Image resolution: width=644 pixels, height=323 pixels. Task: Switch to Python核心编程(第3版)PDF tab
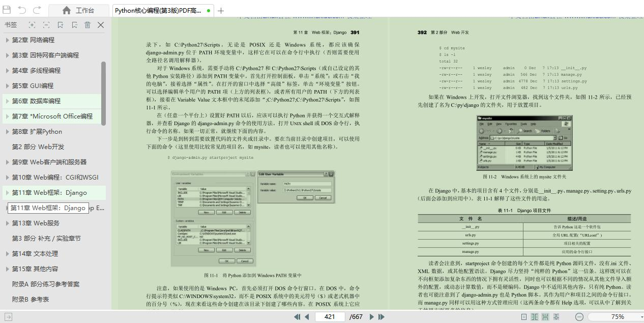162,10
